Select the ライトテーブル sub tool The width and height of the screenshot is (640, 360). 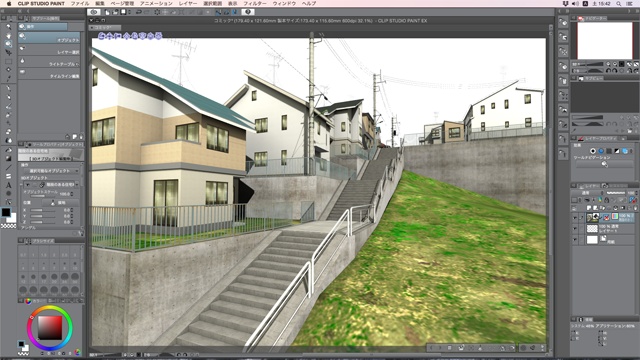point(49,62)
